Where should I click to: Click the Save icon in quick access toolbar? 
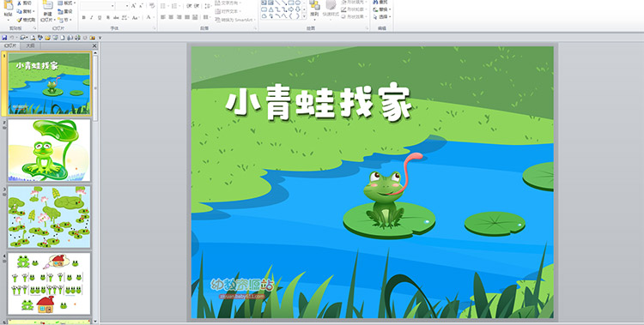click(4, 38)
